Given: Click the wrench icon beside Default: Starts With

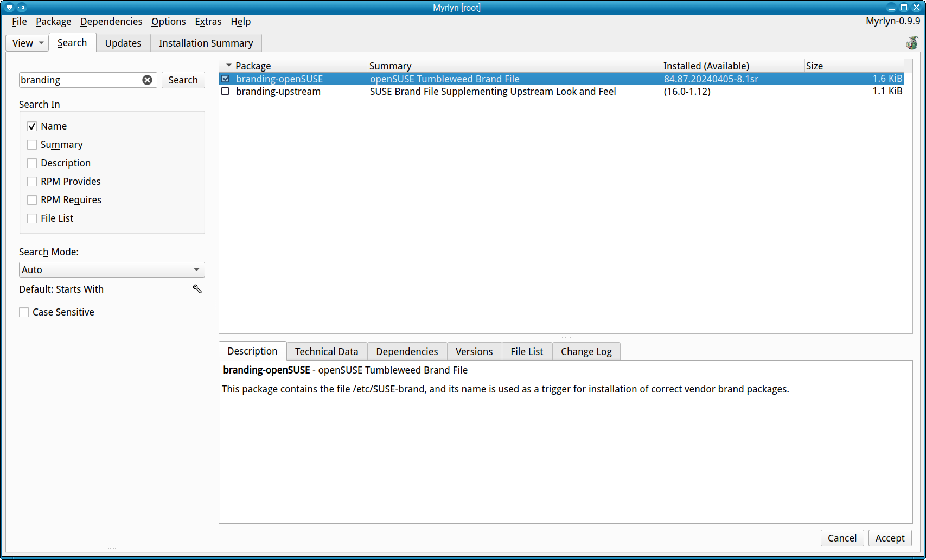Looking at the screenshot, I should coord(197,289).
